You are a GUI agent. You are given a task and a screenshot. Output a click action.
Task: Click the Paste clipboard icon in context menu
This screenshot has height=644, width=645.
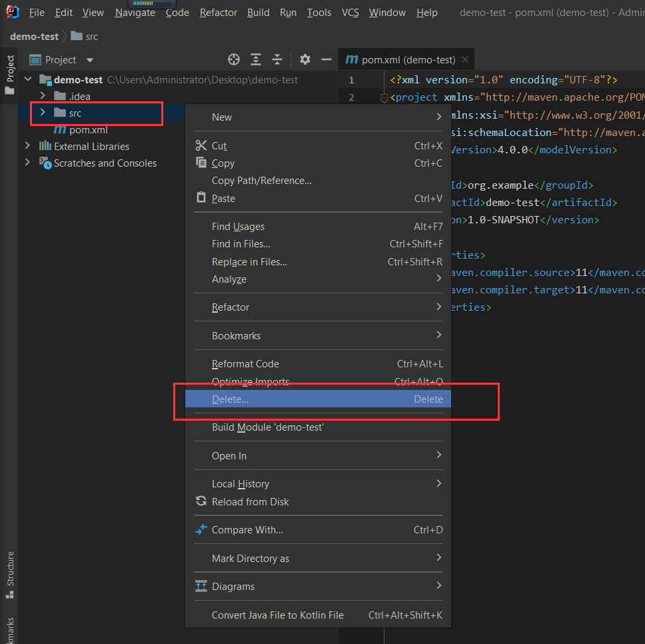(201, 197)
